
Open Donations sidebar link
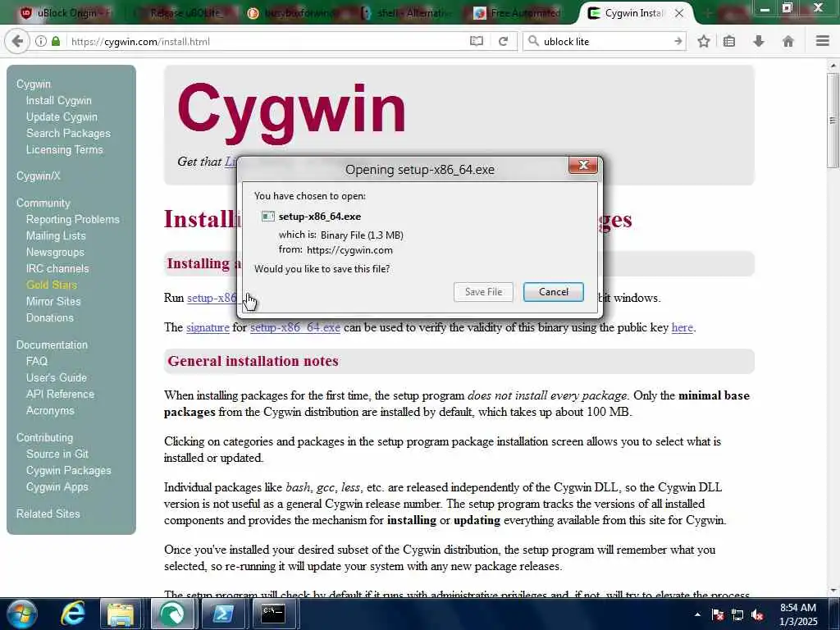50,317
